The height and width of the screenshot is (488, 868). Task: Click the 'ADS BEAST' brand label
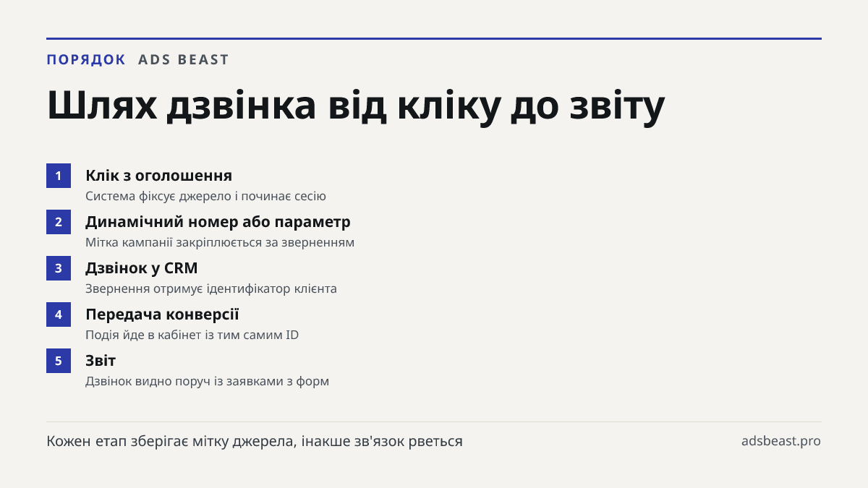(184, 59)
